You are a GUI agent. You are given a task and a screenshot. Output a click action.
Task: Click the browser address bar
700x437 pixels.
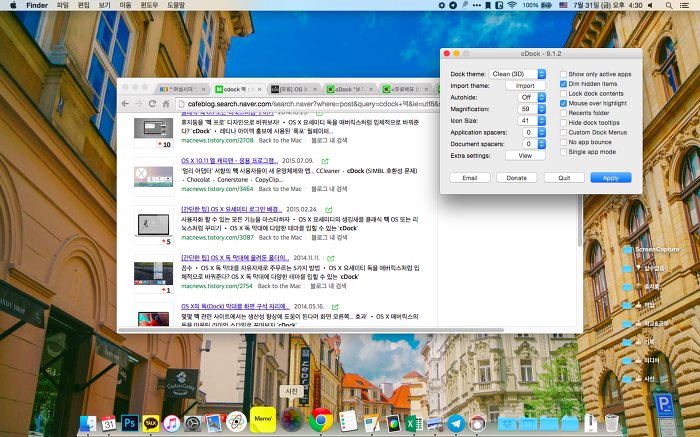(300, 103)
